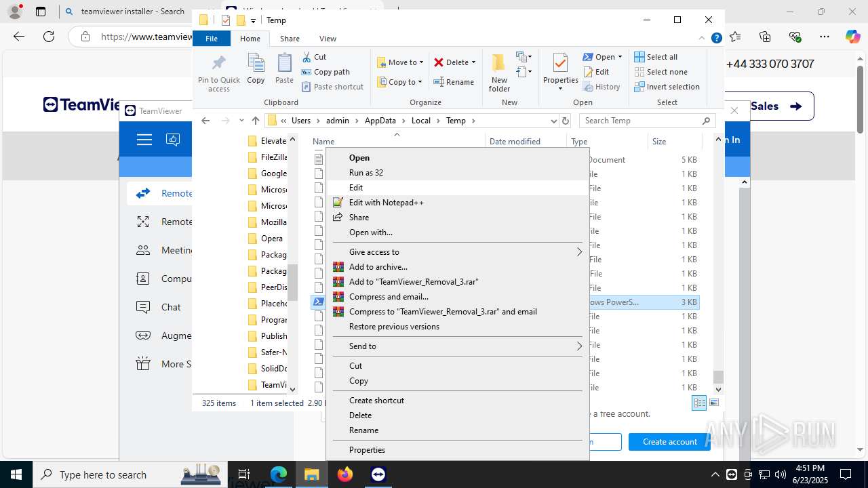Choose Edit with Notepad++
Viewport: 868px width, 488px height.
457,202
